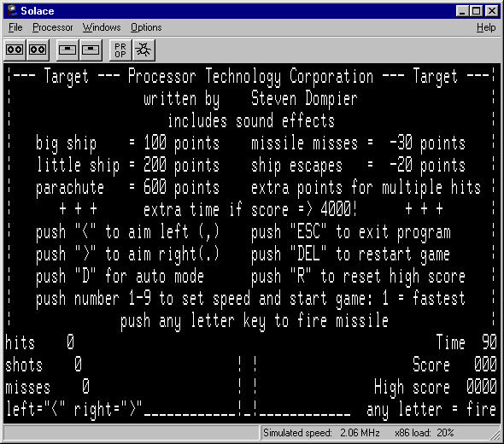Screen dimensions: 504x444
Task: Click the 'shots 0' counter
Action: coord(44,365)
